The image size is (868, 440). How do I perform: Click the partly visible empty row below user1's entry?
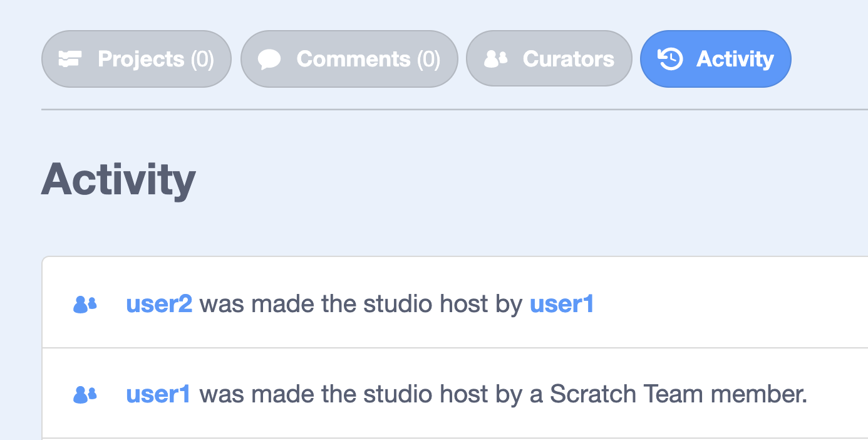coord(438,439)
